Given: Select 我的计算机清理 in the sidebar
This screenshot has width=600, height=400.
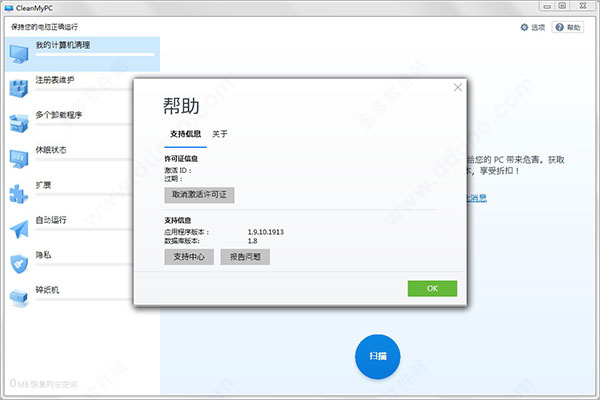Looking at the screenshot, I should 83,54.
